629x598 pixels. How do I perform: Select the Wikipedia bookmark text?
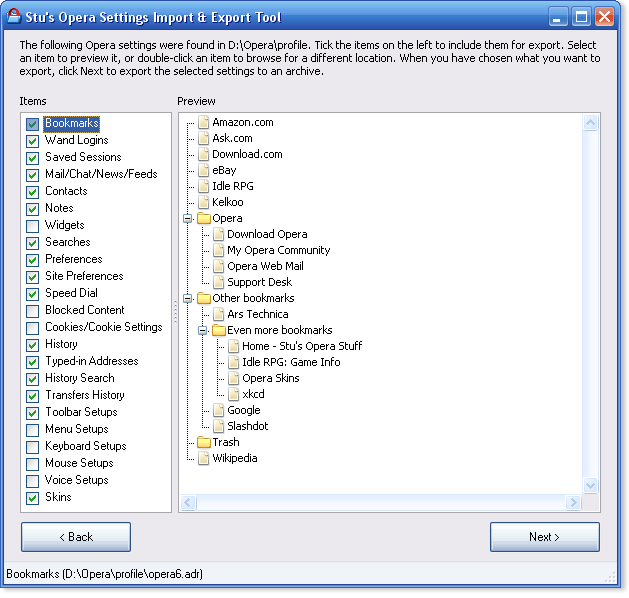tap(235, 458)
